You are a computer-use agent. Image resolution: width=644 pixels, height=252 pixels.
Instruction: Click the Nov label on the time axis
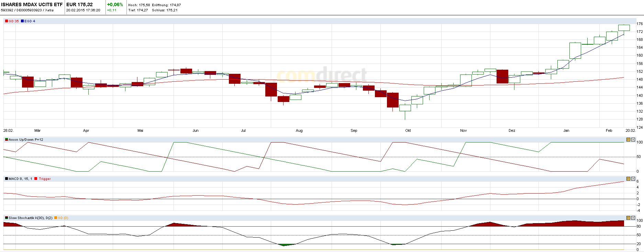(x=463, y=131)
